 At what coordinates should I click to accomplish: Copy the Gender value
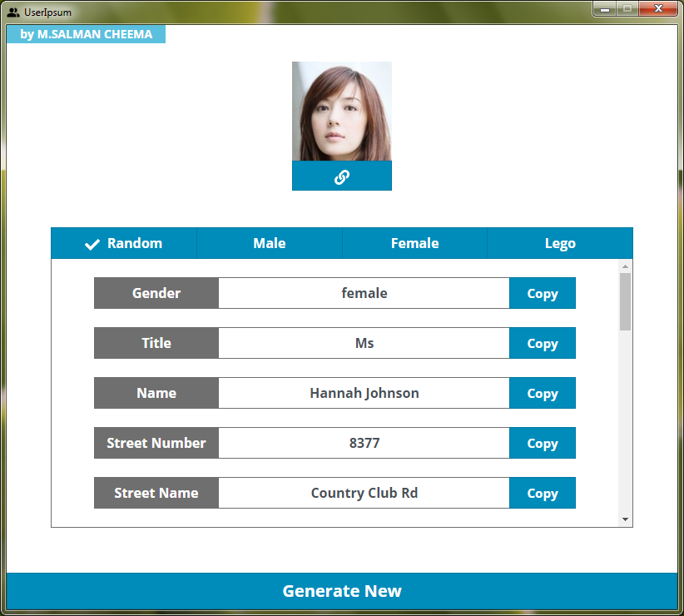(x=542, y=293)
